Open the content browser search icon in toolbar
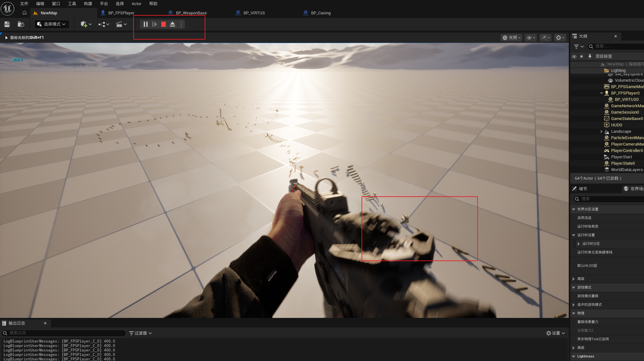 pyautogui.click(x=21, y=24)
